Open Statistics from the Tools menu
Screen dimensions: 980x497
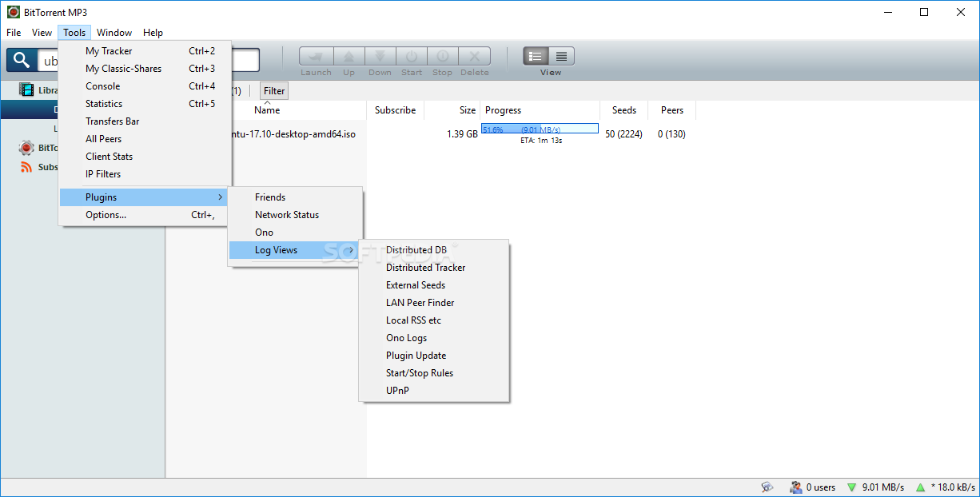tap(145, 104)
